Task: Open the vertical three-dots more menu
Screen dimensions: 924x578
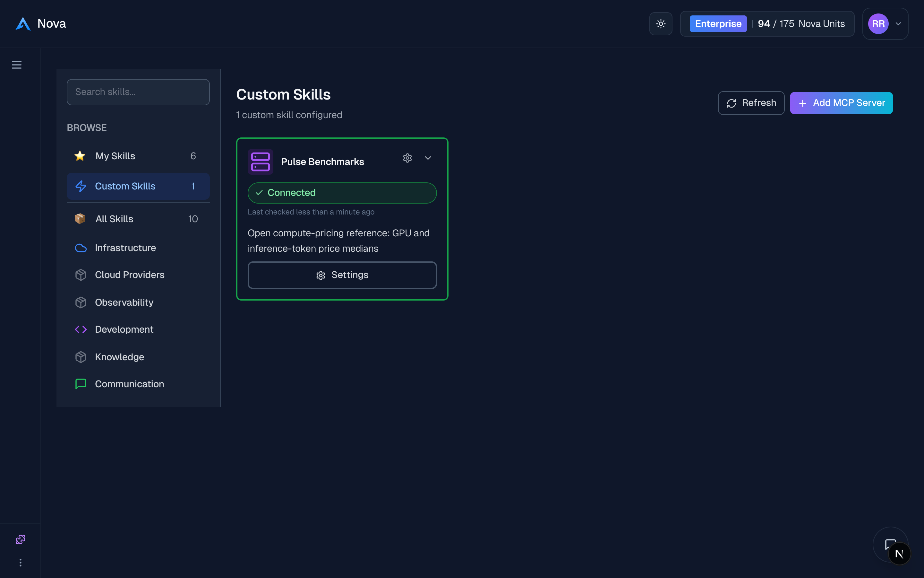Action: tap(20, 563)
